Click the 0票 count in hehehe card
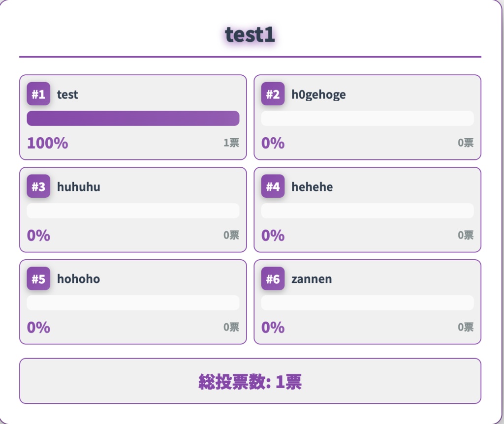The image size is (504, 424). click(x=466, y=235)
